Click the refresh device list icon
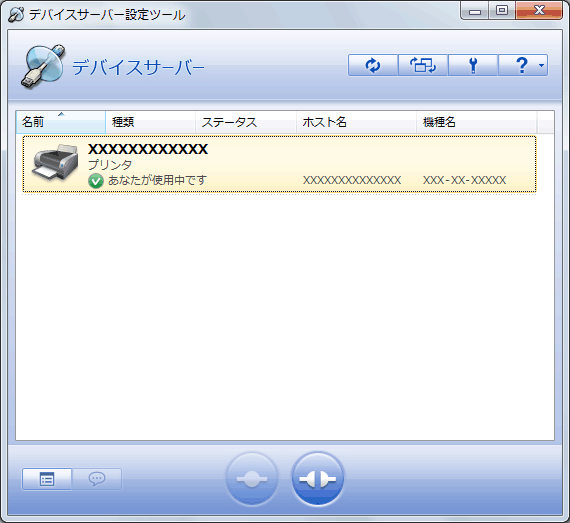This screenshot has width=570, height=523. (x=373, y=65)
